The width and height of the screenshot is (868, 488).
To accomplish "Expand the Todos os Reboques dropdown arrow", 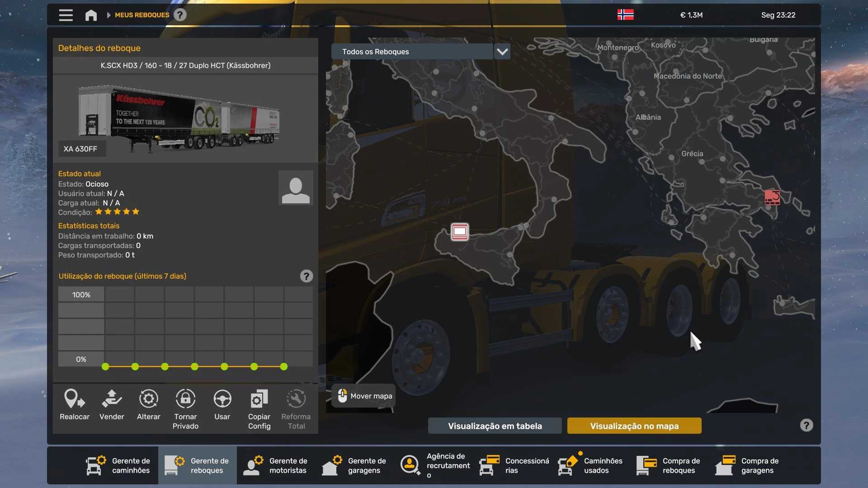I will (x=502, y=52).
